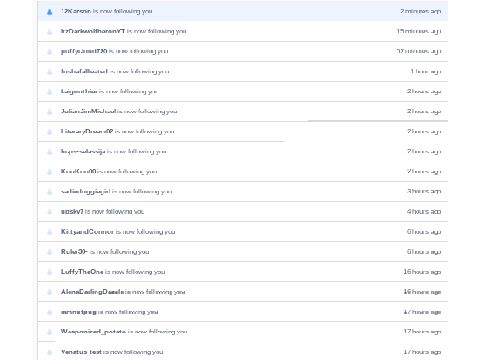This screenshot has height=360, width=480.
Task: Click the follower icon in the 3 hours ago row
Action: click(x=49, y=192)
